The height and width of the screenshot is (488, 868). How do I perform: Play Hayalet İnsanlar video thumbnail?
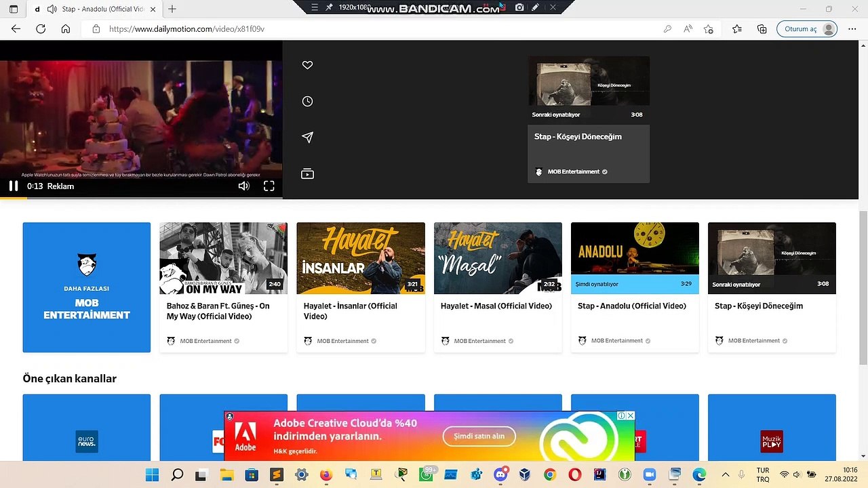click(361, 258)
